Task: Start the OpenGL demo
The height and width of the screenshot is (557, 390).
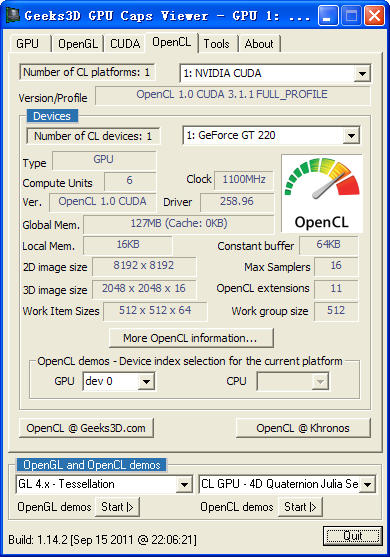Action: tap(117, 507)
